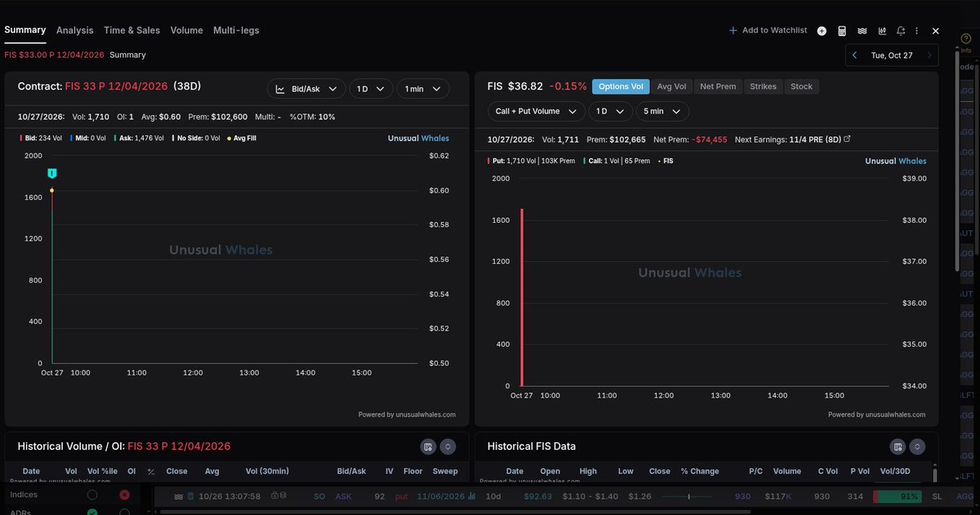Sort by Vol/30D column header
The width and height of the screenshot is (980, 515).
[896, 471]
